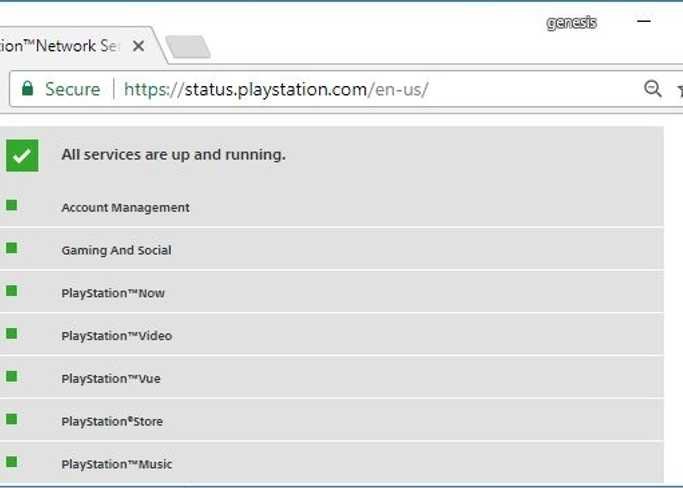Click the 'All services are up and running.' text
This screenshot has width=683, height=488.
pyautogui.click(x=173, y=155)
